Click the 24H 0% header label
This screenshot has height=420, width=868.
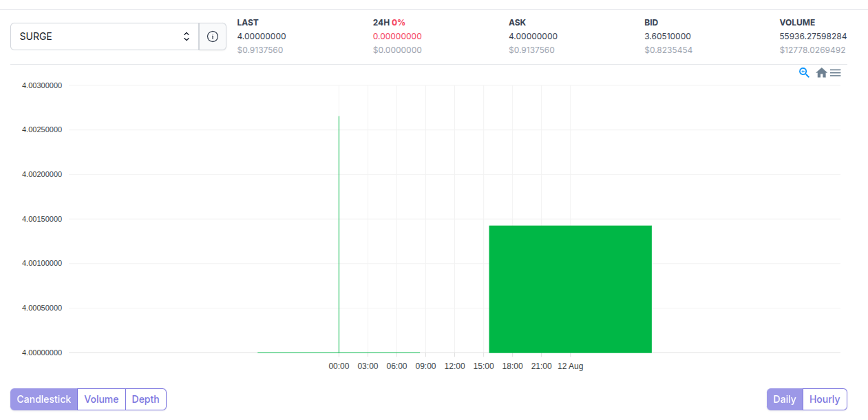pos(389,23)
